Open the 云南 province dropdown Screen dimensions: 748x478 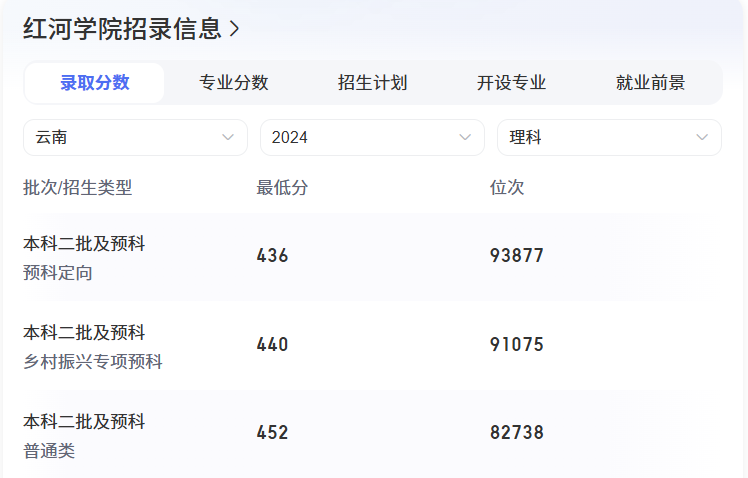click(x=135, y=137)
